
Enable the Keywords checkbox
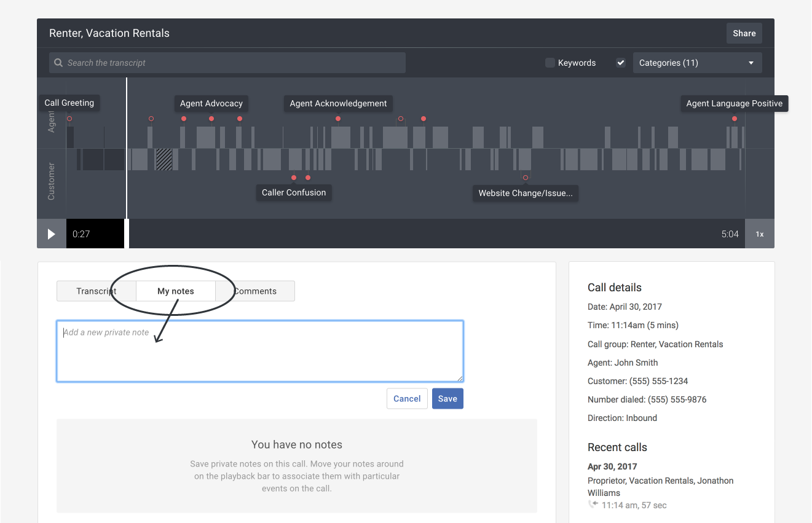coord(550,63)
